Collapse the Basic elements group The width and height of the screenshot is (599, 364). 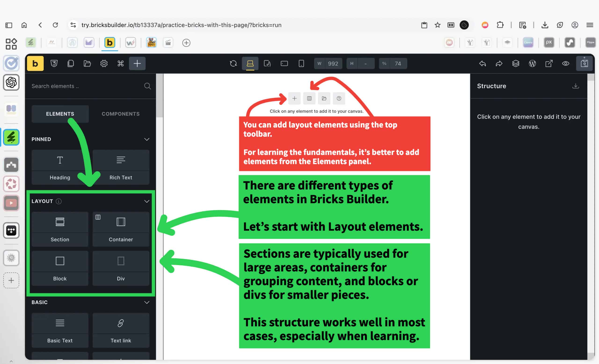click(146, 302)
